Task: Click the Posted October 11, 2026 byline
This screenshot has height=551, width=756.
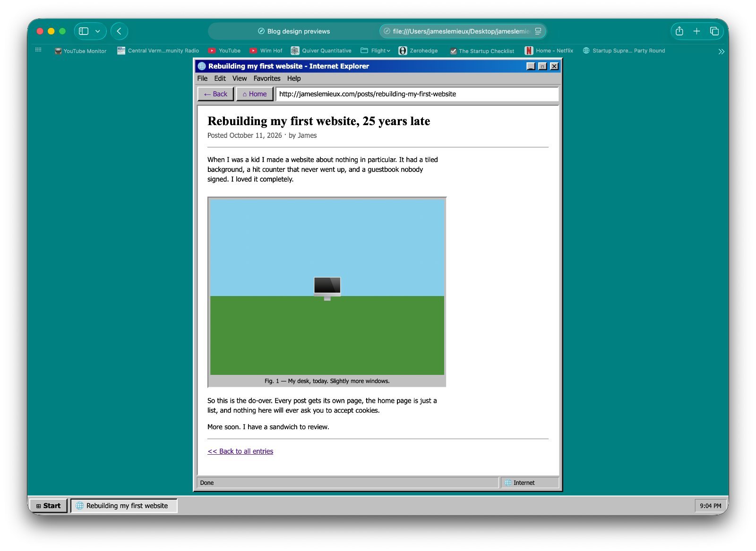Action: click(262, 136)
